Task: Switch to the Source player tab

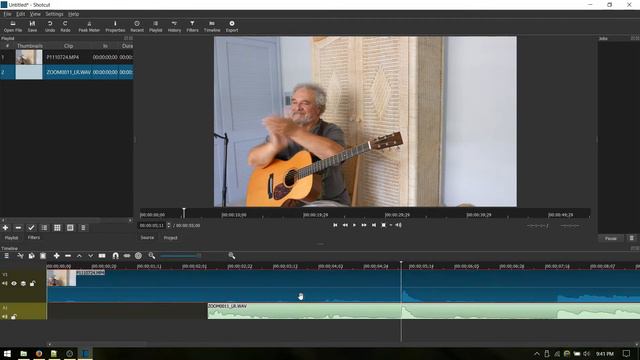Action: point(147,238)
